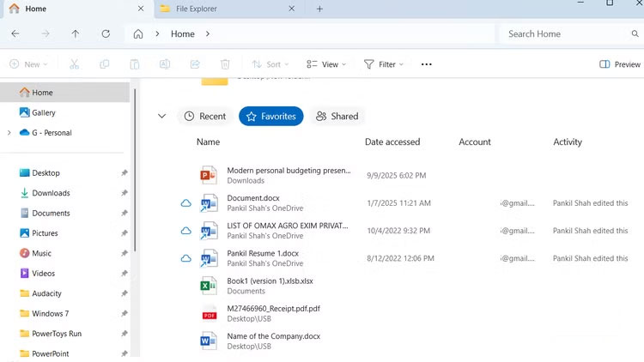Image resolution: width=644 pixels, height=362 pixels.
Task: Click the Up arrow navigation icon
Action: pyautogui.click(x=76, y=34)
